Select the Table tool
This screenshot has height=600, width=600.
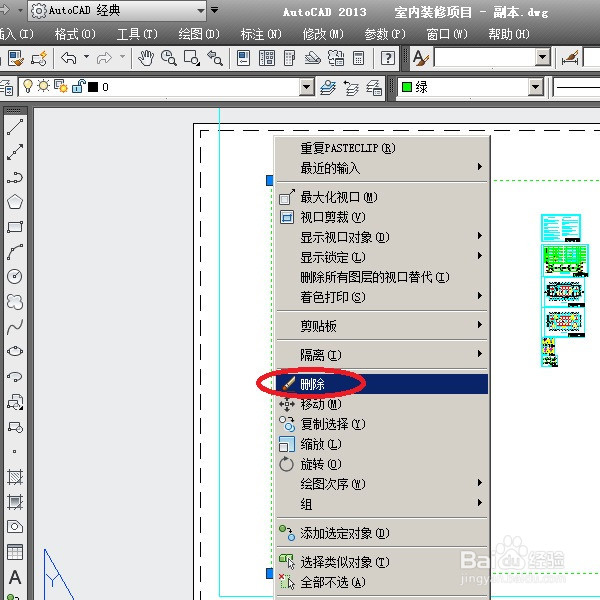coord(15,552)
